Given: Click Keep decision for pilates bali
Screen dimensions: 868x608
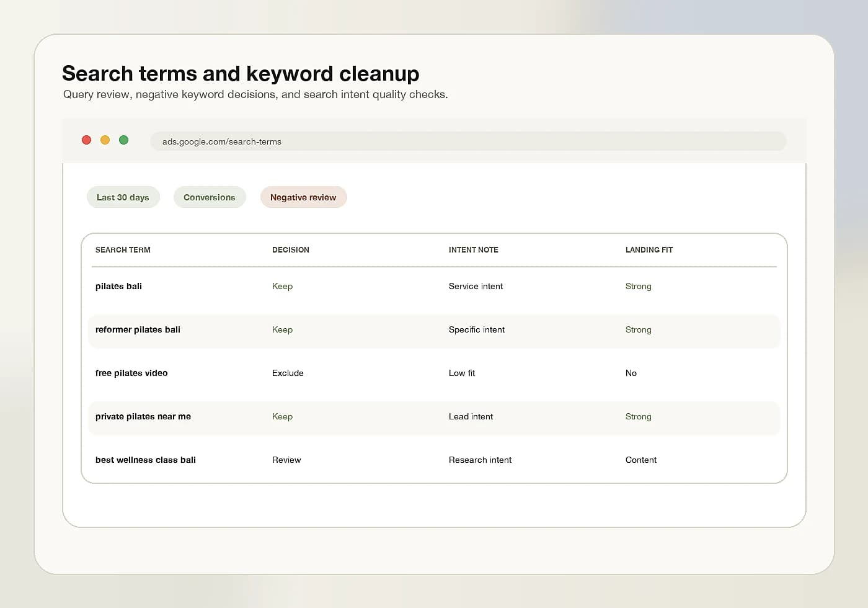Looking at the screenshot, I should coord(282,286).
